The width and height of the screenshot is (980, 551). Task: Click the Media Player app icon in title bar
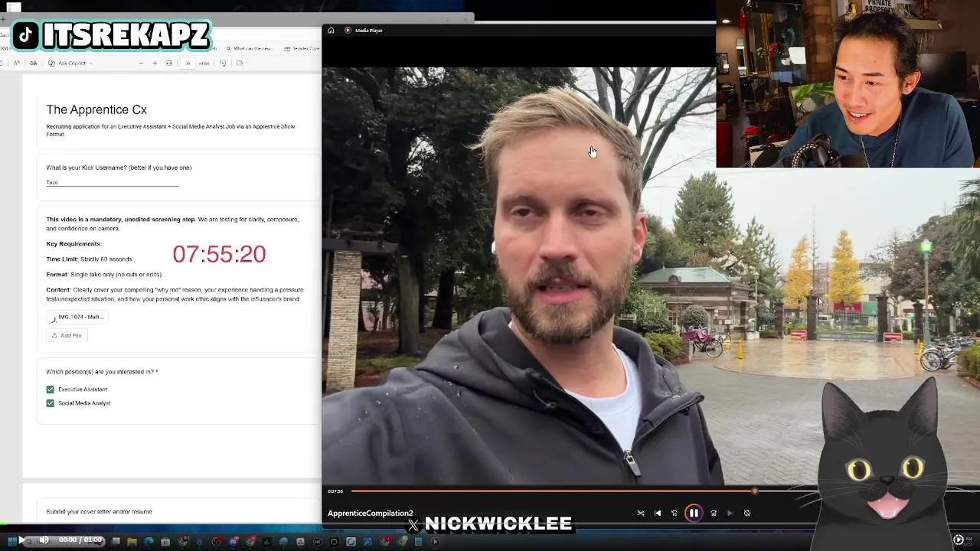348,31
